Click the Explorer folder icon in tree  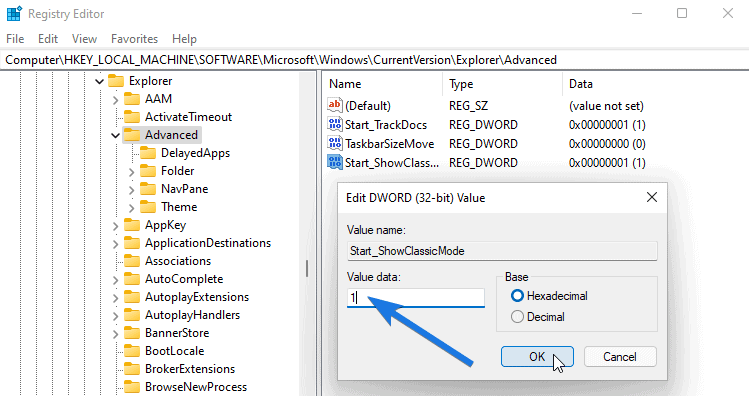point(116,81)
